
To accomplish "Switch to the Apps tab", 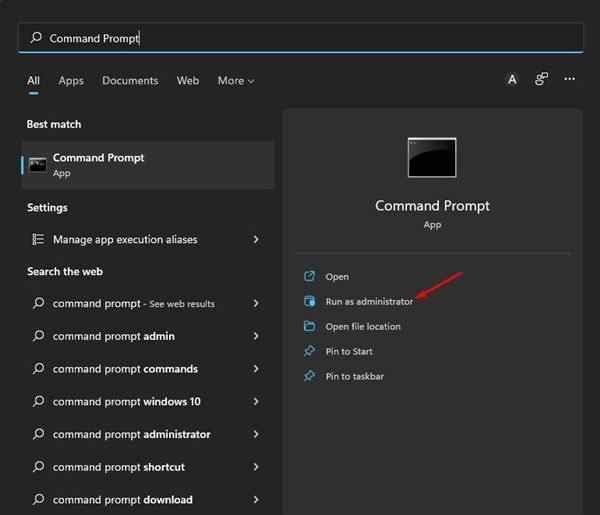I will coord(71,81).
